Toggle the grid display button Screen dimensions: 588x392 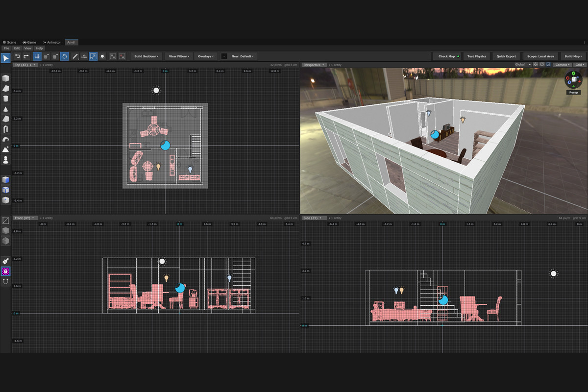[37, 56]
